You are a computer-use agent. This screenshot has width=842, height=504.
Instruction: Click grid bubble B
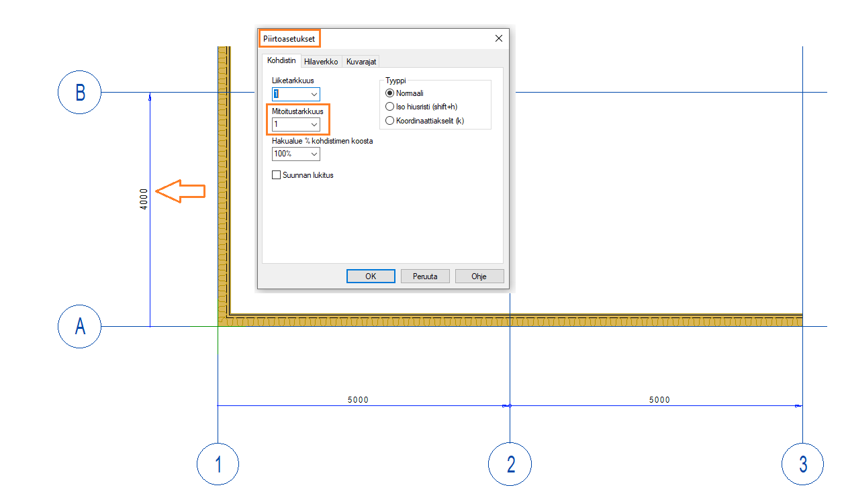tap(79, 92)
